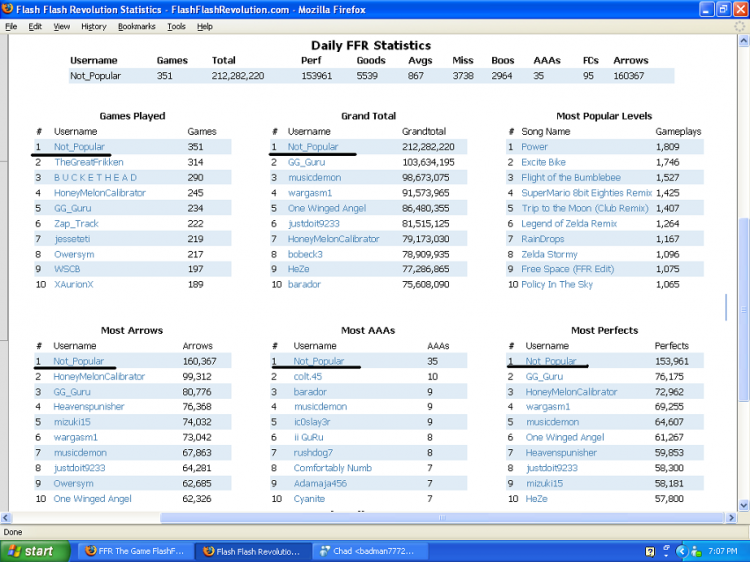Click the horizontal scrollbar right arrow

[730, 517]
